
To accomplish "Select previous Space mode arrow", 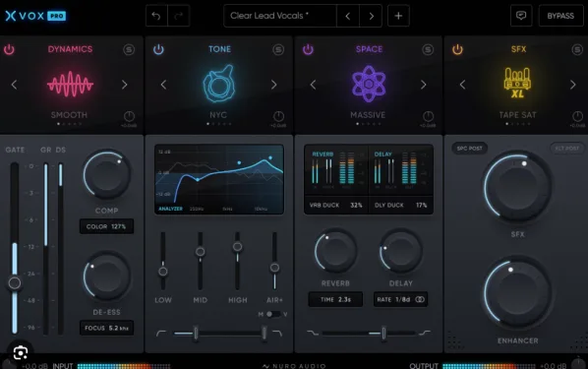I will 313,85.
